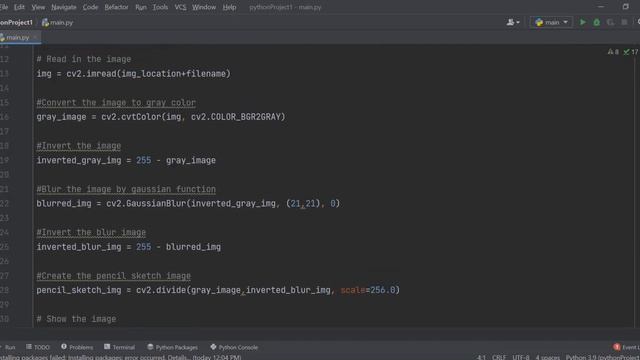Click the UTF-8 encoding in status bar

520,357
